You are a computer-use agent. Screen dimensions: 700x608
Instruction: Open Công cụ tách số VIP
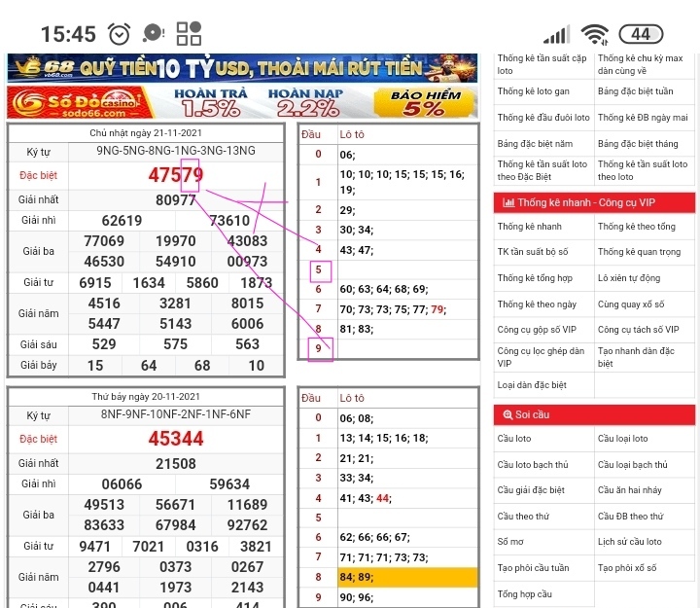tap(639, 330)
